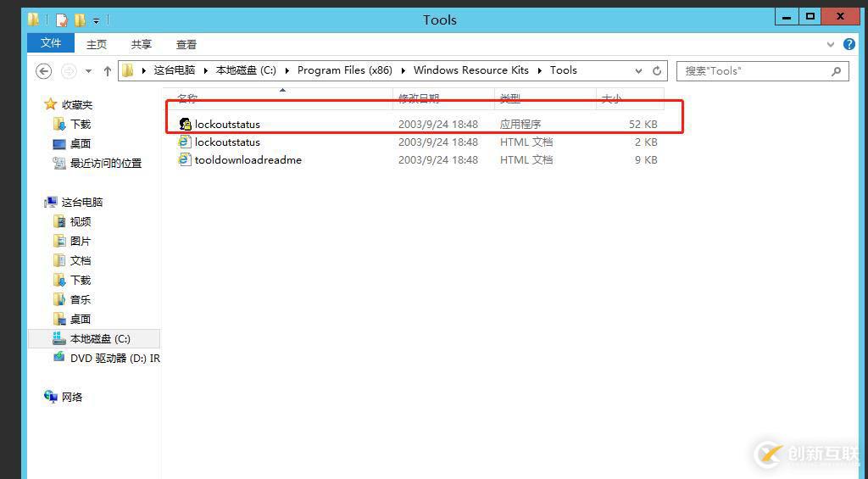
Task: Click 本地磁盘 (C:) in the address path
Action: [246, 70]
